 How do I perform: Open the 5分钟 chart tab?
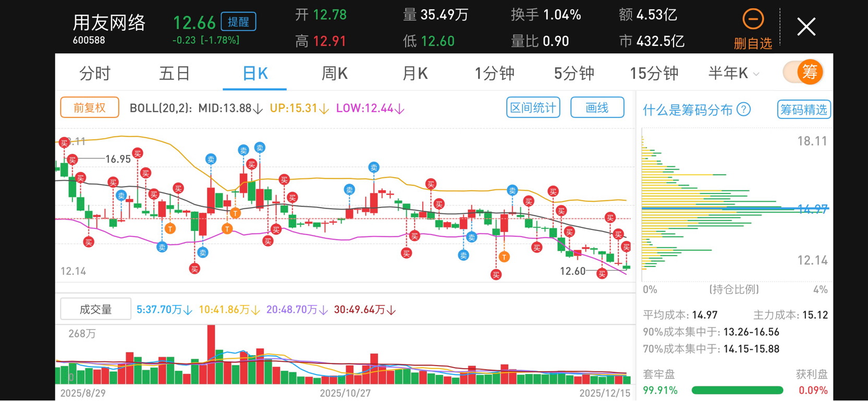click(x=574, y=74)
